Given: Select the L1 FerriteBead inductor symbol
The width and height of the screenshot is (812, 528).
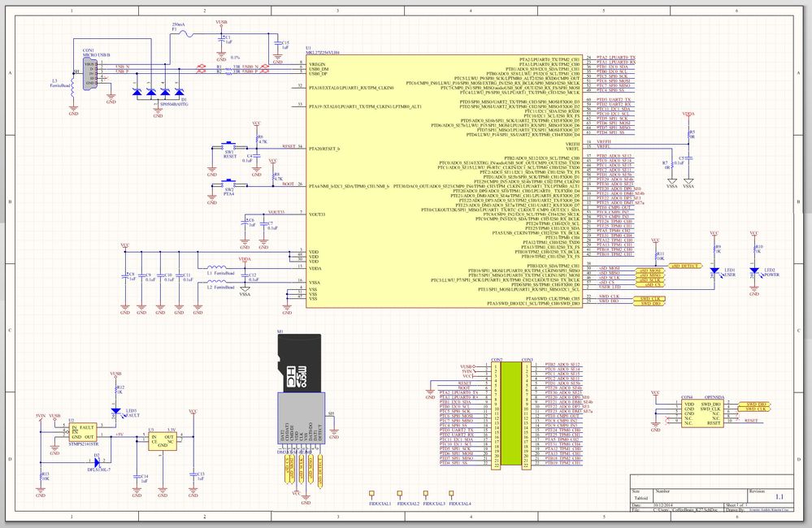Looking at the screenshot, I should pyautogui.click(x=216, y=268).
